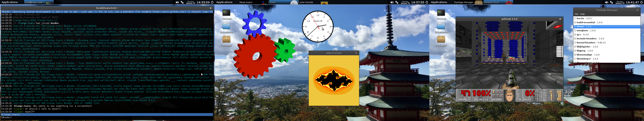Open the Packages box icon on the prboom desktop
This screenshot has height=121, width=644.
(x=441, y=39)
